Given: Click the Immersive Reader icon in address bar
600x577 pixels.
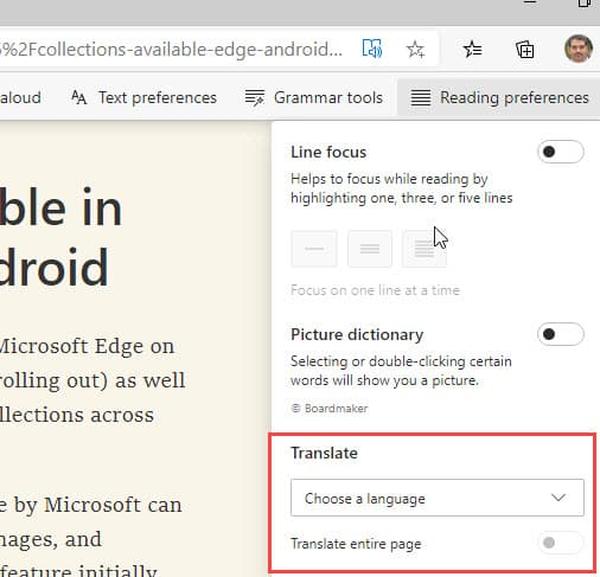Looking at the screenshot, I should [372, 48].
